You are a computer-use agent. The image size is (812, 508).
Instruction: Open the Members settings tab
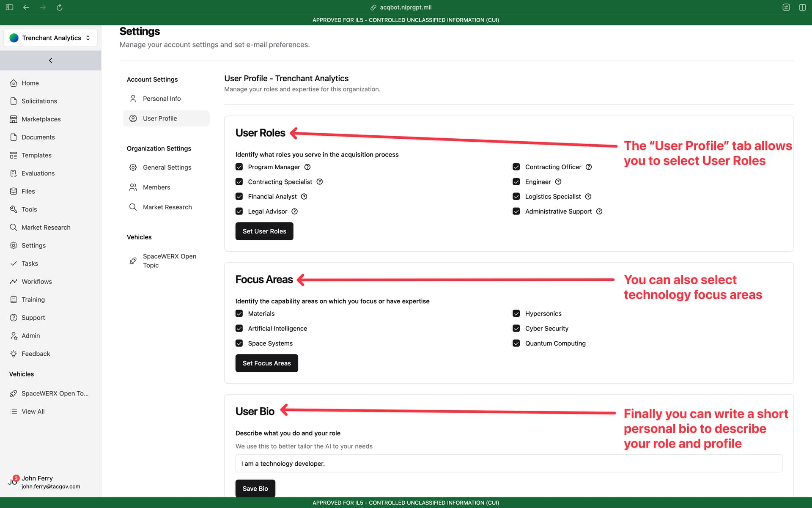(x=166, y=187)
